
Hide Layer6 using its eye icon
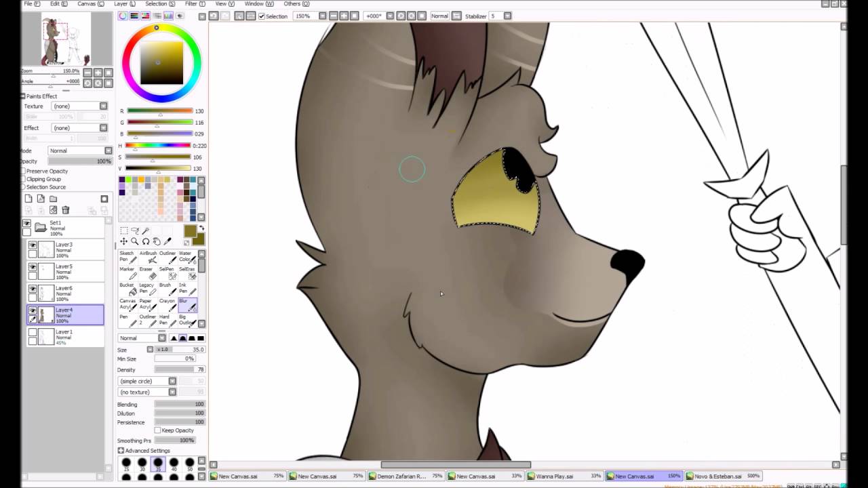coord(33,289)
